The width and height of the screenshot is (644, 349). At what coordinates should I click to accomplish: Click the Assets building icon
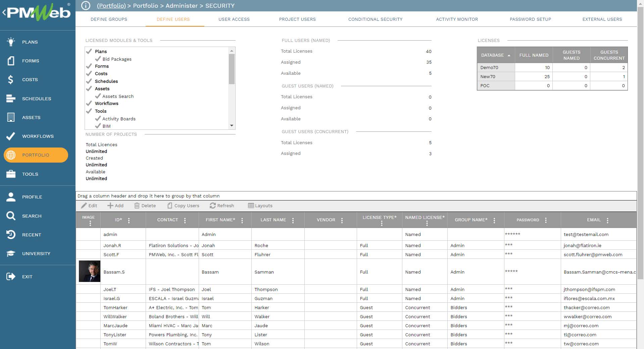pyautogui.click(x=11, y=117)
